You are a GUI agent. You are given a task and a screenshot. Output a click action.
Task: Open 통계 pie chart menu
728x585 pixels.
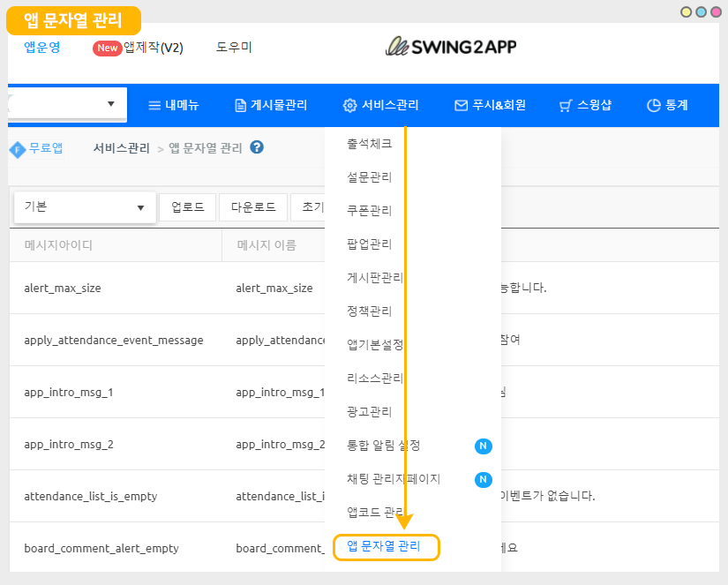point(667,105)
